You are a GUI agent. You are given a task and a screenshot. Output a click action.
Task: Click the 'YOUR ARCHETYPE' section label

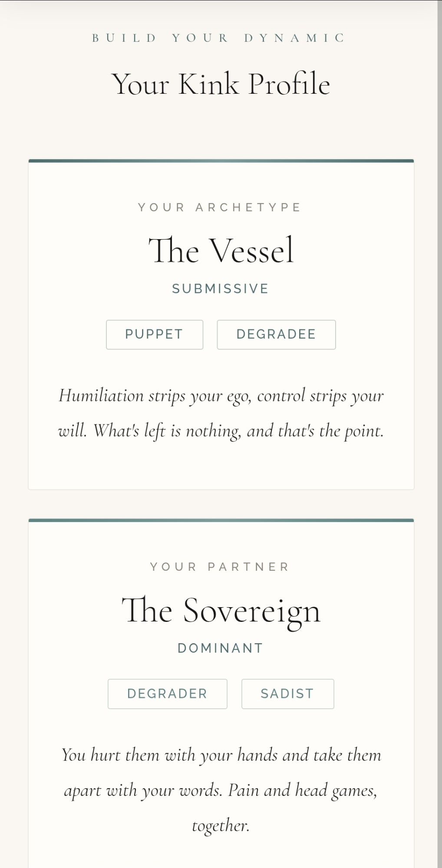point(220,207)
